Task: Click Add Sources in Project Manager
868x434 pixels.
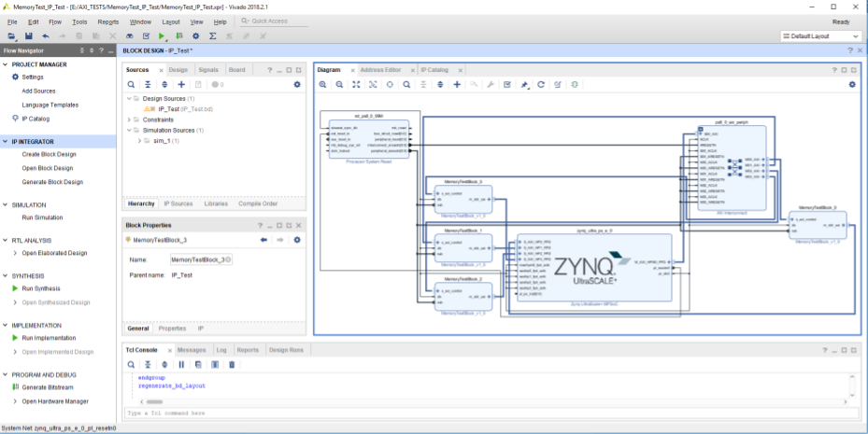Action: point(38,91)
